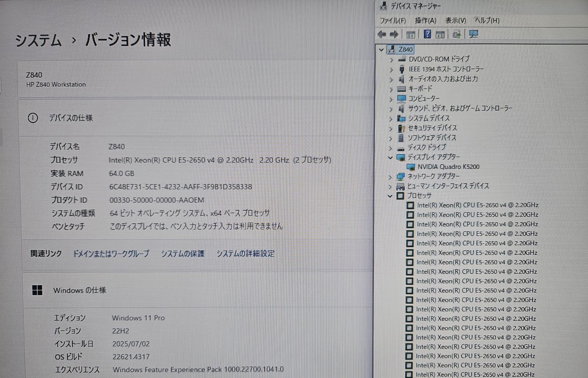This screenshot has width=588, height=378.
Task: Open the ヘルプ(H) menu
Action: (487, 21)
